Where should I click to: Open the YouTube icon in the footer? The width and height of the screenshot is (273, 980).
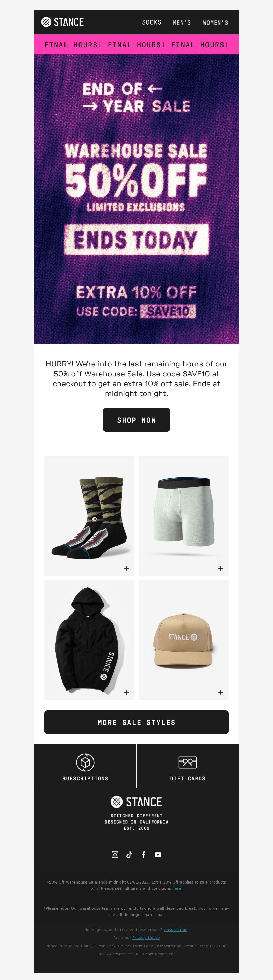point(158,854)
